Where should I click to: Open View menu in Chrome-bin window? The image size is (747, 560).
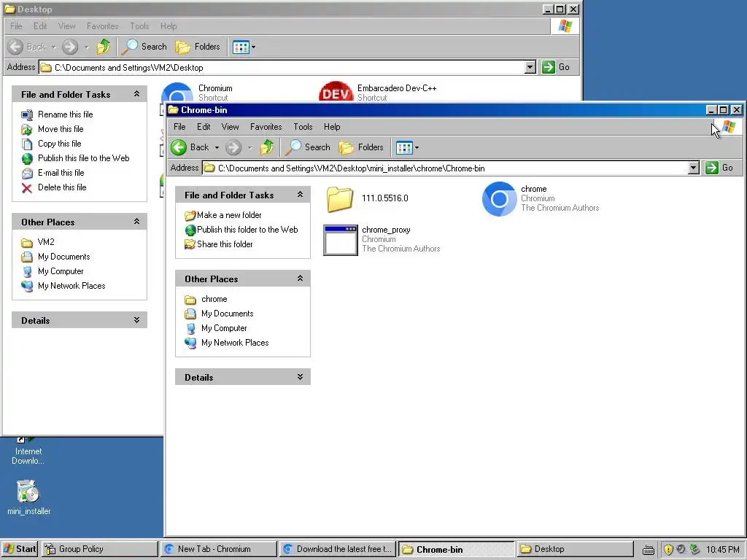tap(230, 127)
